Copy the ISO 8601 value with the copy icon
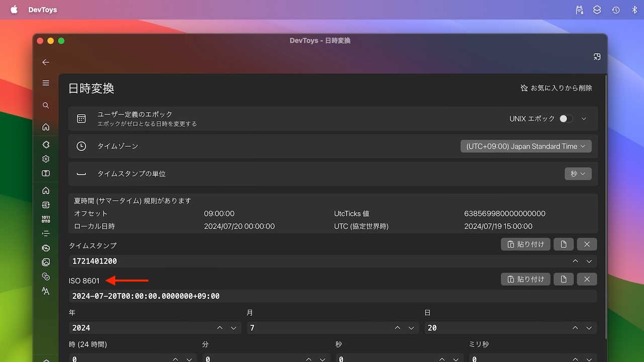Screen dimensions: 644x362 pos(563,279)
